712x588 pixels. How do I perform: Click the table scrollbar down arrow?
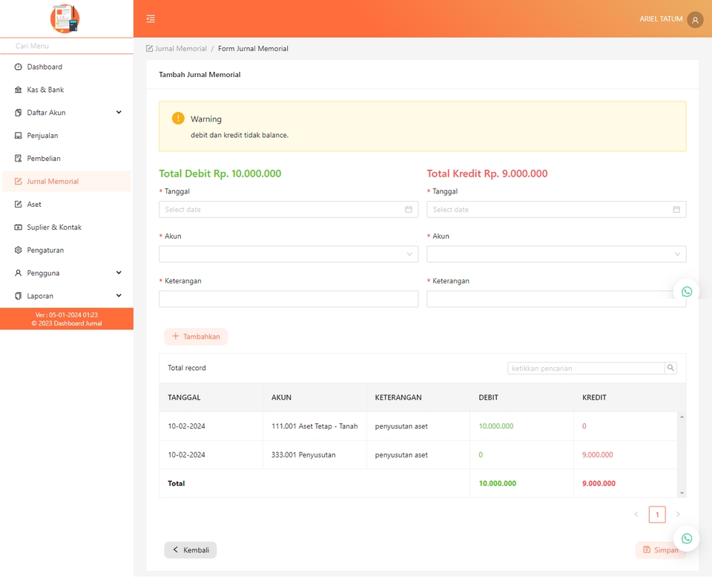tap(682, 493)
